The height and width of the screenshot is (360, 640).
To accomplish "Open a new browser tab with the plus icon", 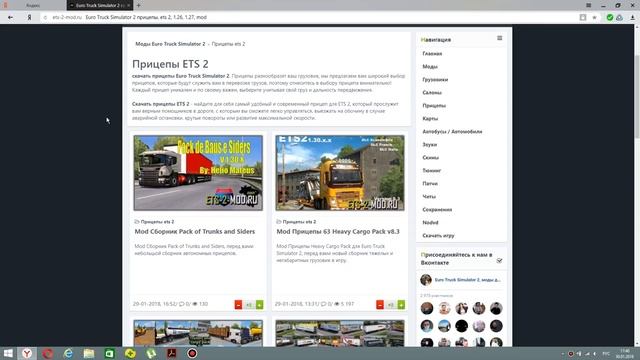I will (138, 5).
